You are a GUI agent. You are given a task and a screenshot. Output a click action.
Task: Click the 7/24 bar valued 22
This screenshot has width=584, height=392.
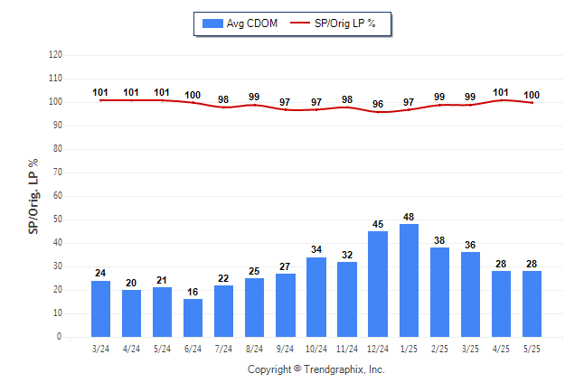224,312
